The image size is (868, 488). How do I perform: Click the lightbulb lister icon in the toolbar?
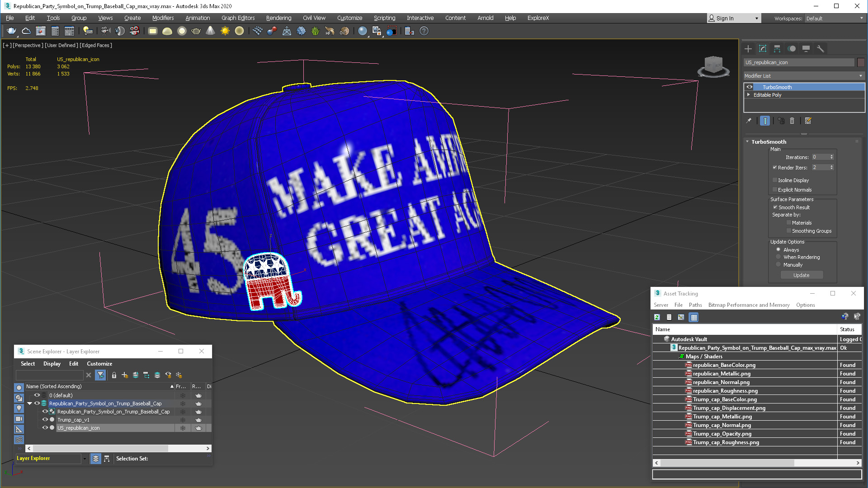88,31
